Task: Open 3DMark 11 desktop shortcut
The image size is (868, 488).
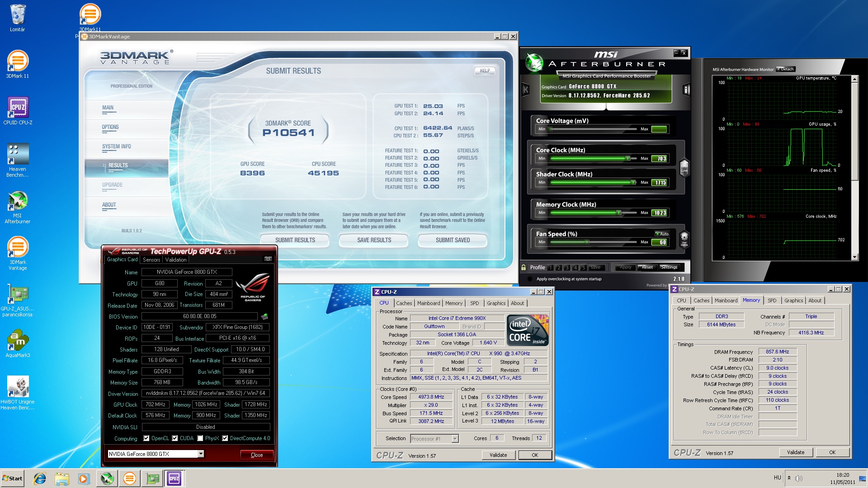Action: [18, 64]
